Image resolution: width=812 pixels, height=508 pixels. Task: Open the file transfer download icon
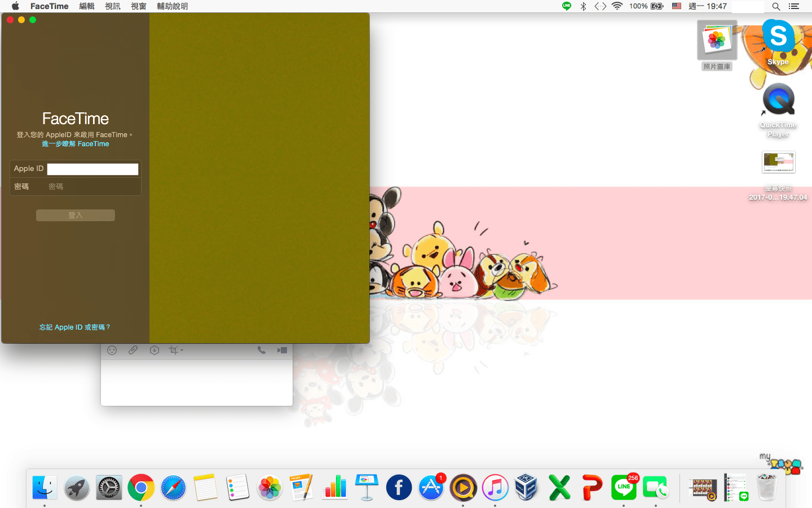154,350
